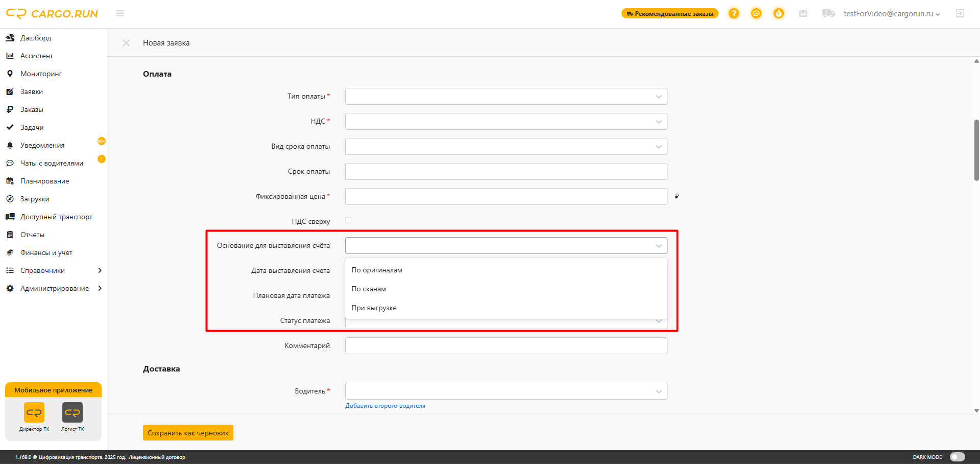
Task: Click the truck icon in header
Action: [828, 13]
